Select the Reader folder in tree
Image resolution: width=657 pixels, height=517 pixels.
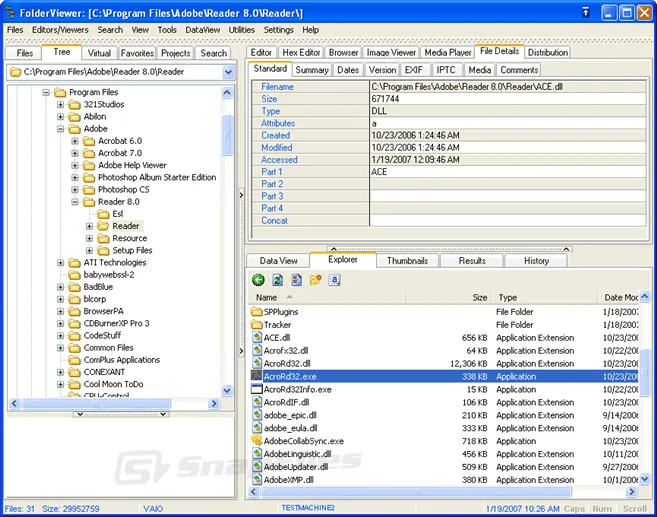click(126, 226)
